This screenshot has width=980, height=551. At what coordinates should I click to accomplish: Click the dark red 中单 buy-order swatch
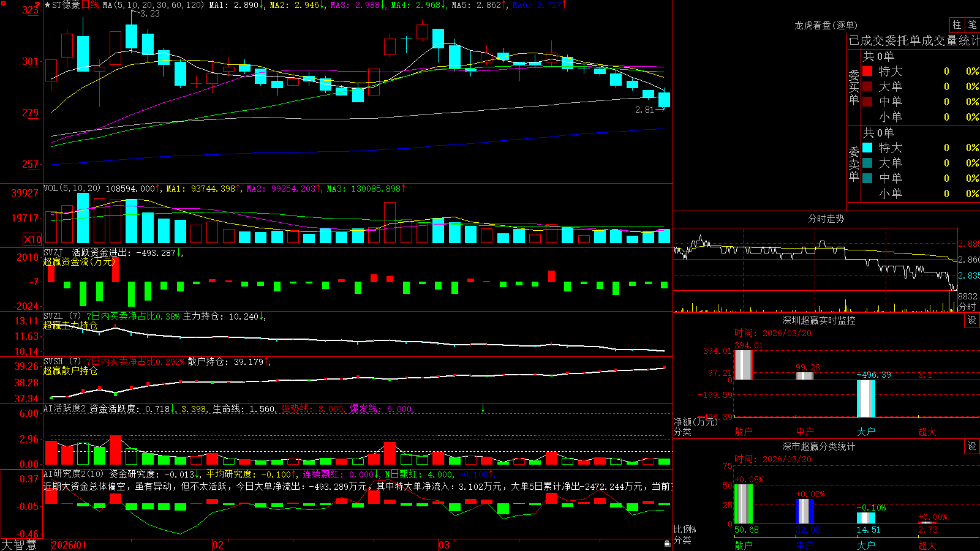click(x=867, y=102)
